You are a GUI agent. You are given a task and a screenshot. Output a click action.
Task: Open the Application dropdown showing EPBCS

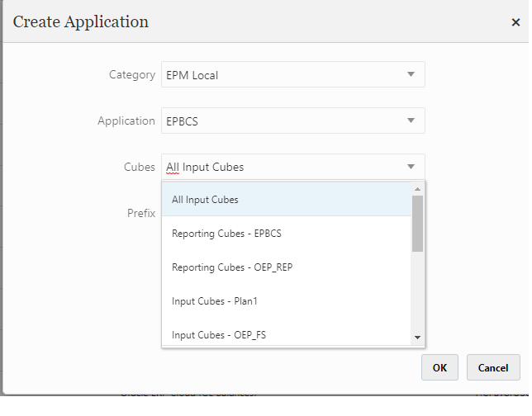[x=292, y=121]
